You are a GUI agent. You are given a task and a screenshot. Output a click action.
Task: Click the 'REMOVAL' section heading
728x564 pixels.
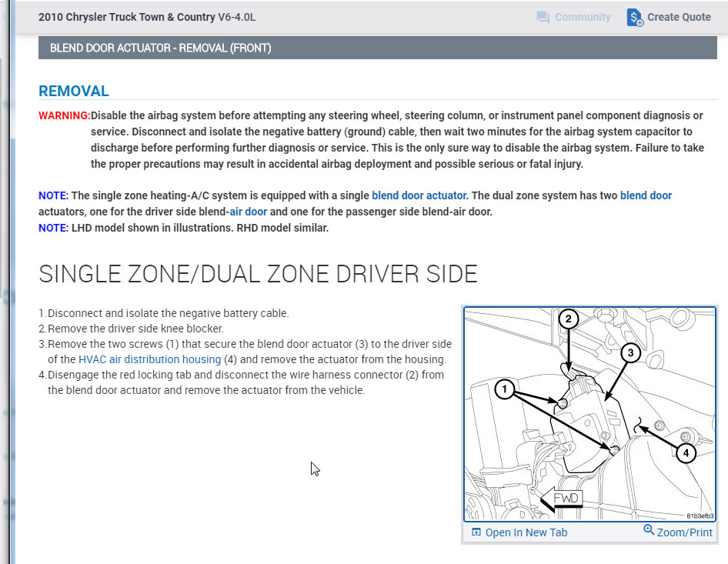[x=74, y=91]
